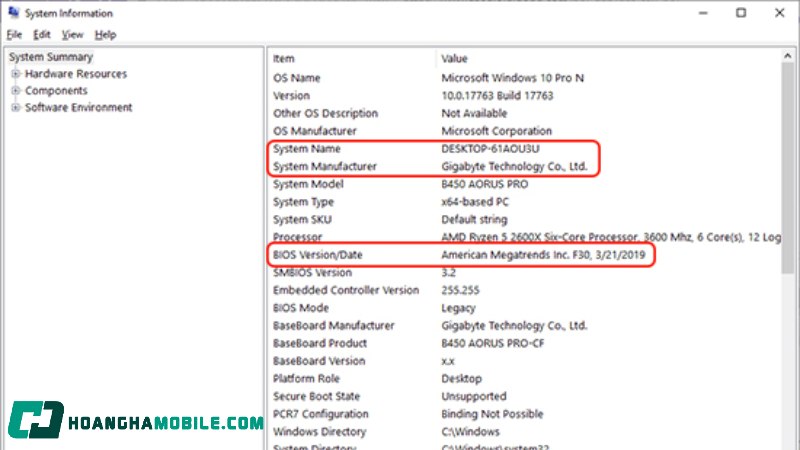Click the vertical scrollbar thumb
The image size is (800, 450).
(788, 168)
